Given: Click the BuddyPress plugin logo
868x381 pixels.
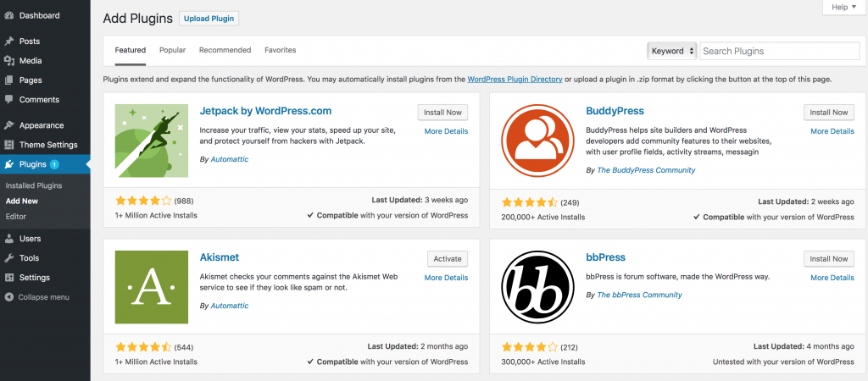Looking at the screenshot, I should coord(537,141).
